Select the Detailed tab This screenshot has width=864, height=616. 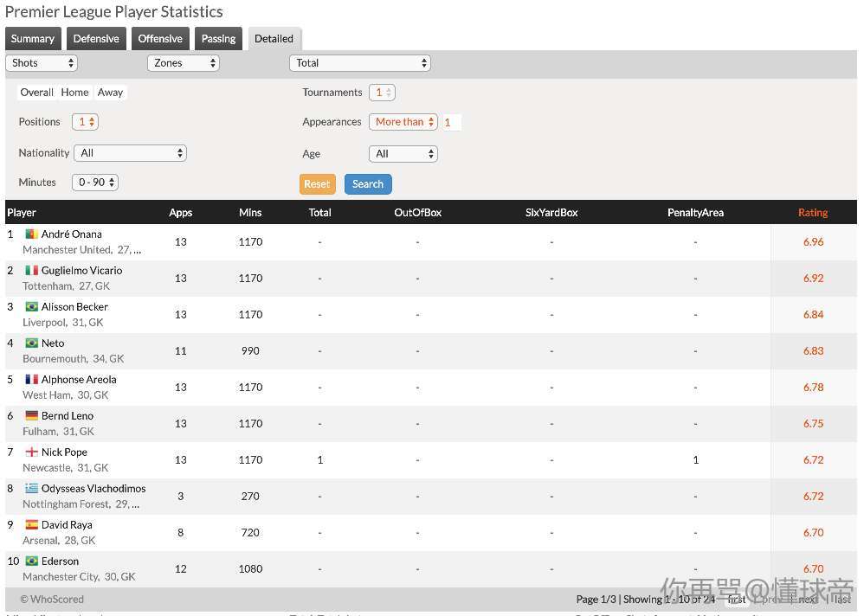click(274, 39)
